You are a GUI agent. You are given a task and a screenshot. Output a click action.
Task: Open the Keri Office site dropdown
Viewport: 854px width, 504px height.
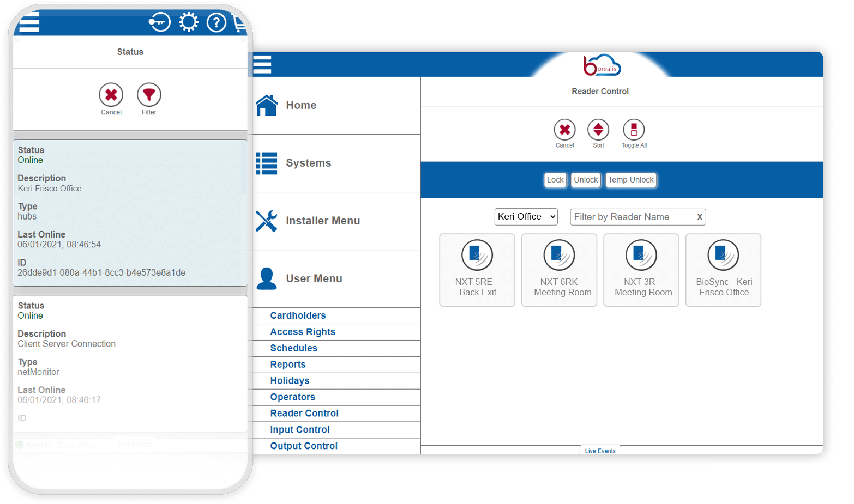coord(526,217)
